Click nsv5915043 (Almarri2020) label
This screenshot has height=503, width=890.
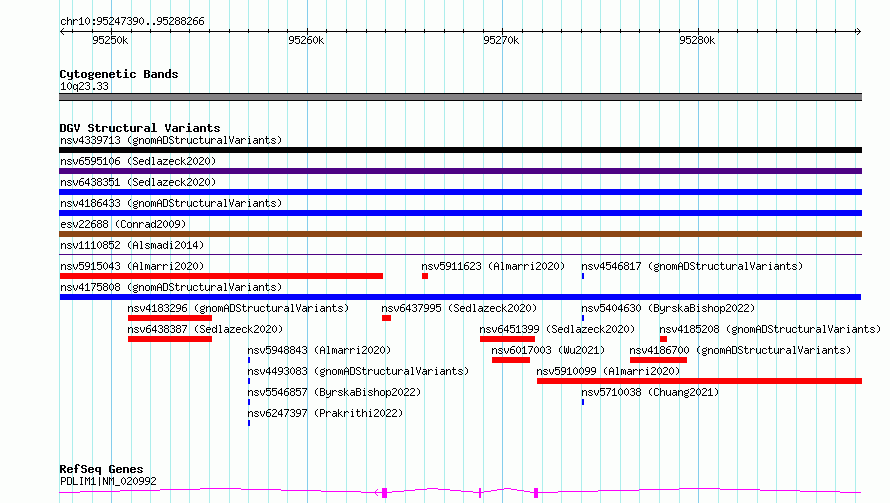[132, 266]
